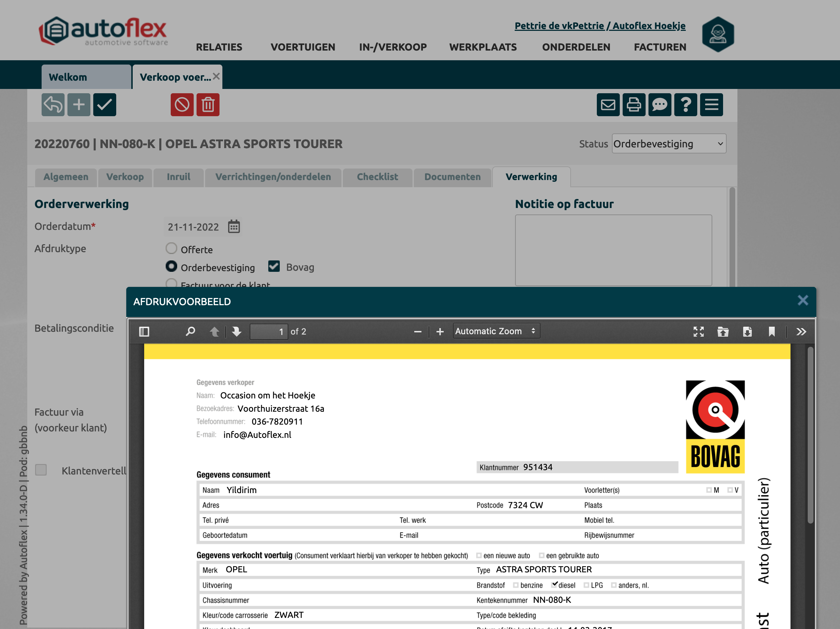
Task: Click the printer icon in toolbar
Action: click(x=633, y=104)
